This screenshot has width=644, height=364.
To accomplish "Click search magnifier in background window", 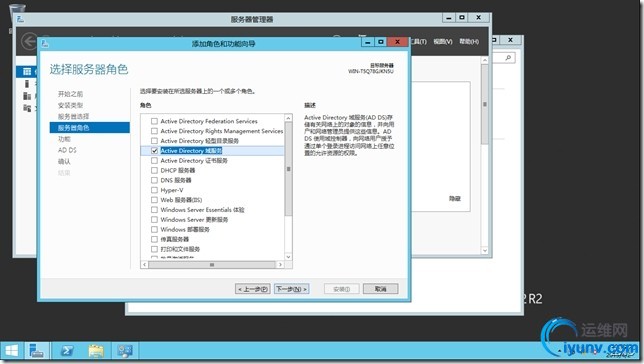I will point(508,58).
